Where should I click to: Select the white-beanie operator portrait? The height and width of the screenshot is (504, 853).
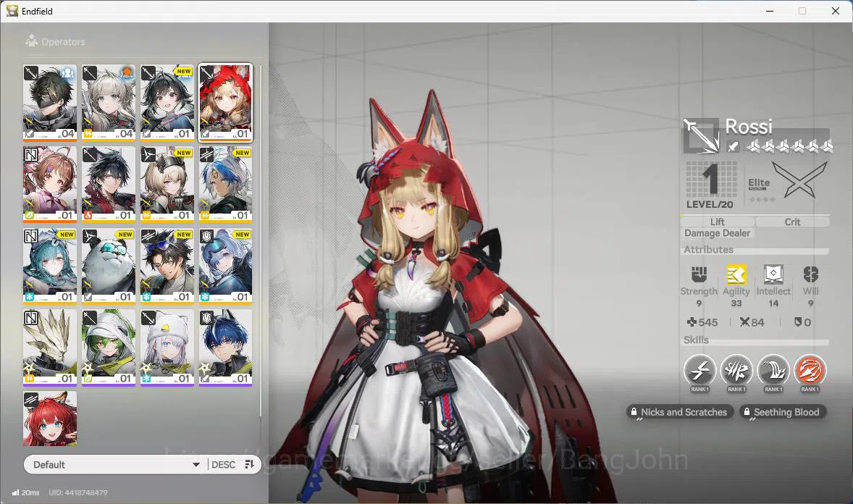point(167,348)
